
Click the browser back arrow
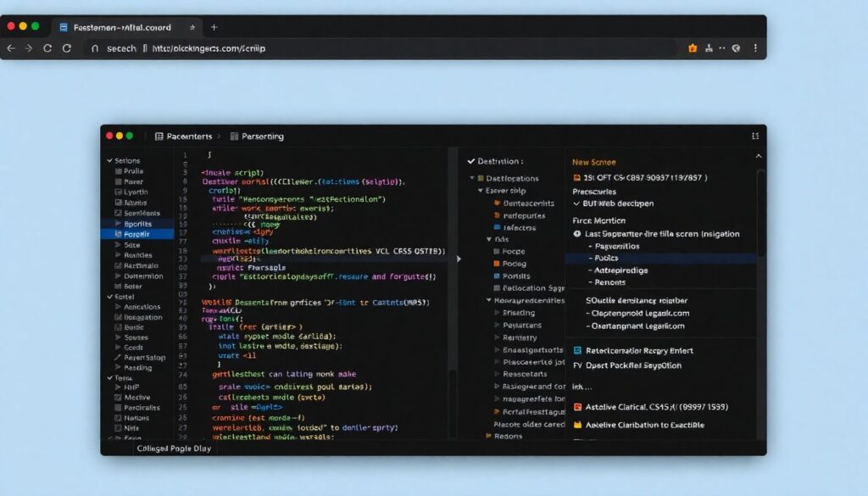click(10, 48)
